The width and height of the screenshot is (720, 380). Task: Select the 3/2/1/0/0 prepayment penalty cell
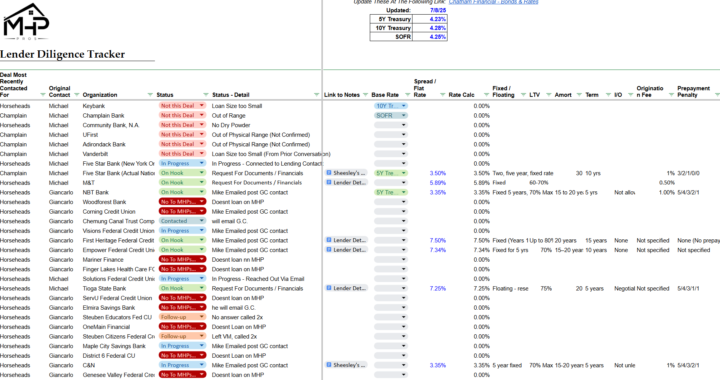688,173
